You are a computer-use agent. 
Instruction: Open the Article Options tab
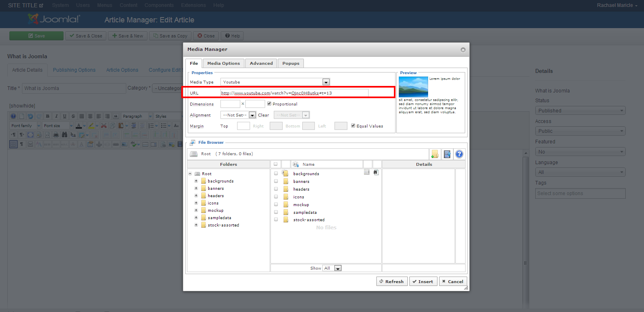(x=122, y=70)
